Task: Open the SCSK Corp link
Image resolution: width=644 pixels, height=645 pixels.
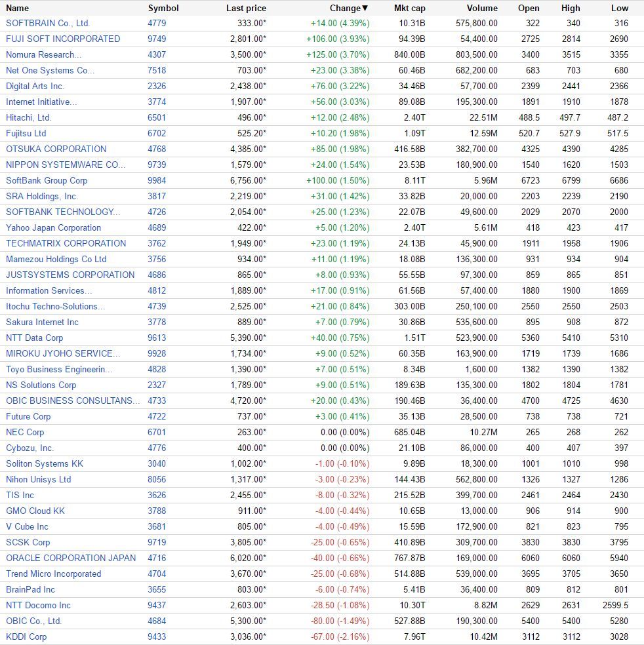Action: coord(28,543)
